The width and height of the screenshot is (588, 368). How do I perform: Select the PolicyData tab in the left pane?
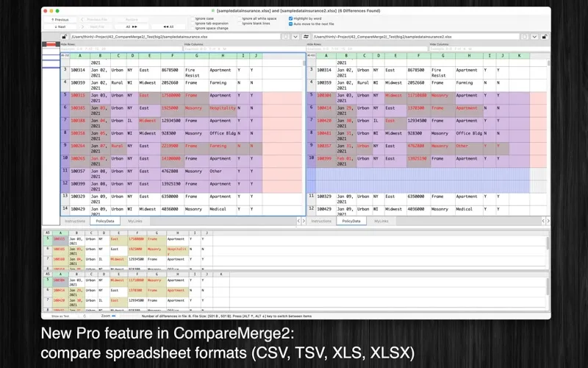coord(105,222)
